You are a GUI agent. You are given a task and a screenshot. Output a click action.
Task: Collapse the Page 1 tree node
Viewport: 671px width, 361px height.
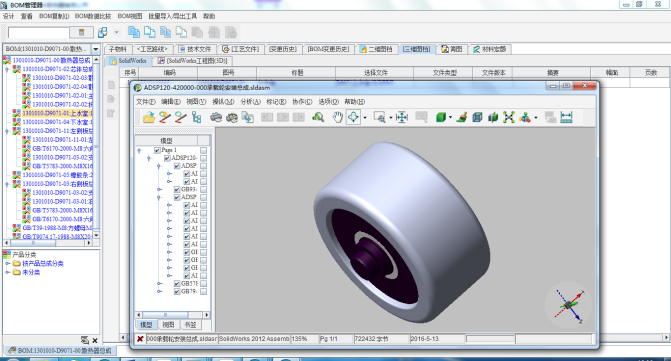tap(140, 151)
